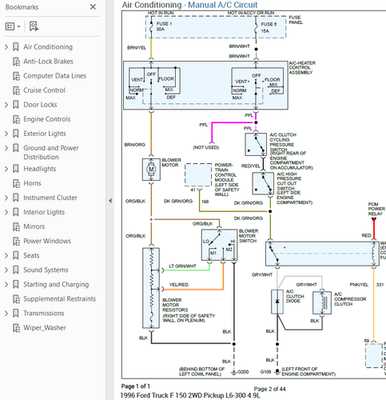Click the Anti-Lock Brakes bookmark icon
Viewport: 386px width, 400px height.
pyautogui.click(x=16, y=61)
